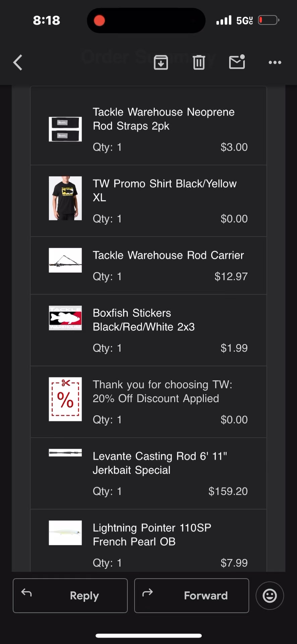Mark email as unread via envelope icon
Screen dimensions: 297x644
pyautogui.click(x=237, y=62)
